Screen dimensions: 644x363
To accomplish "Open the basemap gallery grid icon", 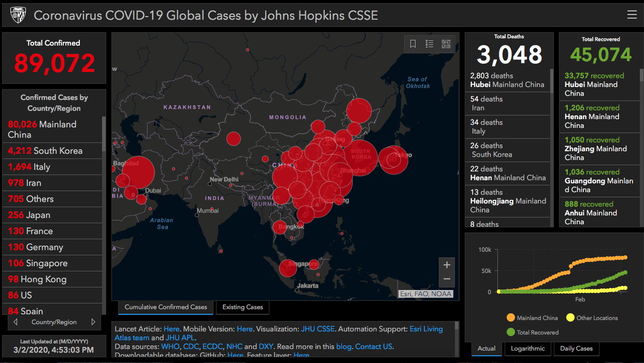I will [x=446, y=44].
